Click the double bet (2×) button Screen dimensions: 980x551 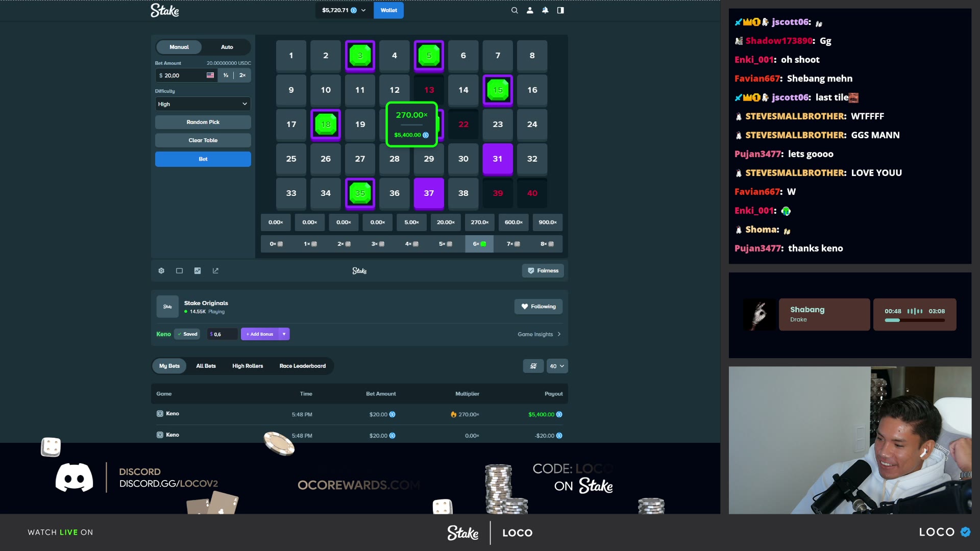point(242,76)
